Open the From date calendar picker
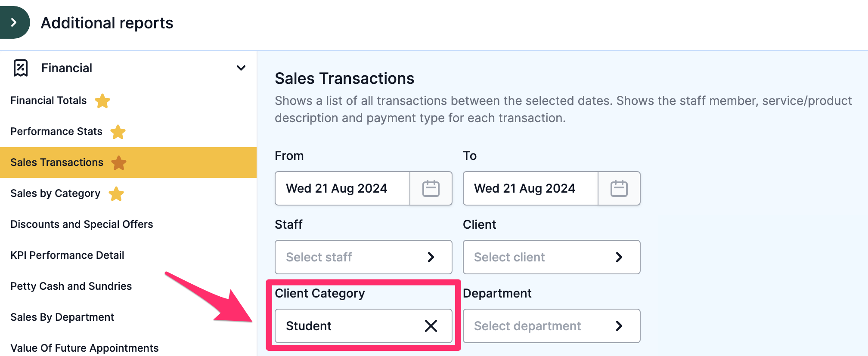This screenshot has width=868, height=356. pyautogui.click(x=431, y=188)
